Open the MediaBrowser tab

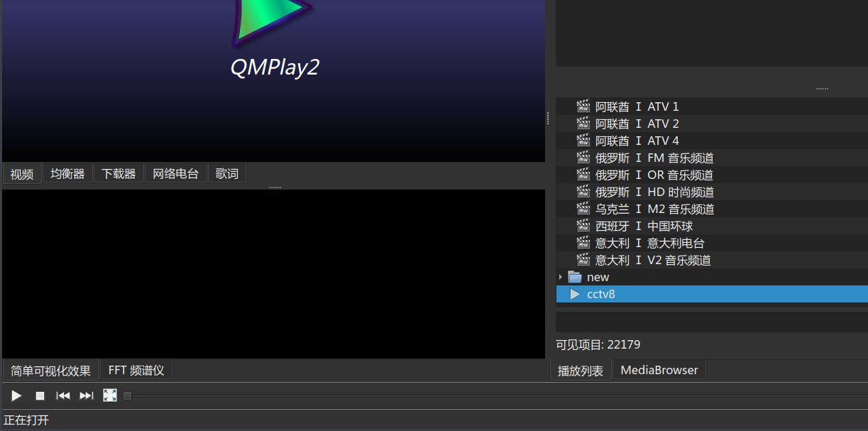(x=659, y=371)
